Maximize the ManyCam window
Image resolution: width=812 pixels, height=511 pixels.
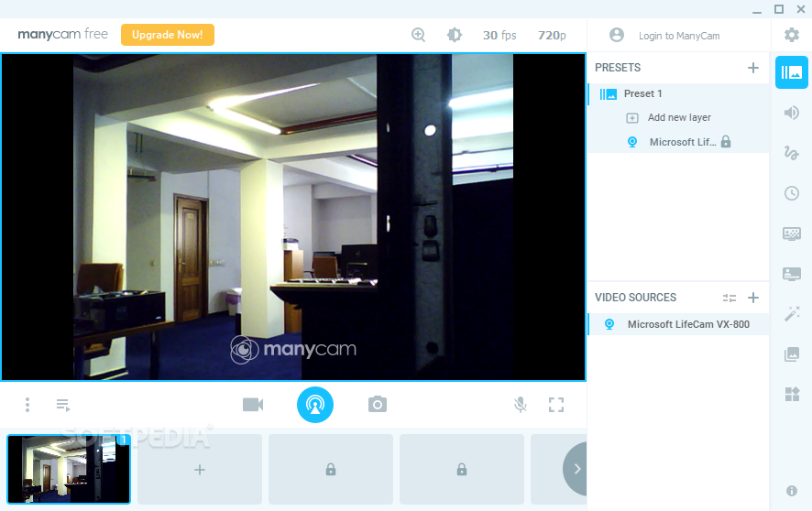pos(779,9)
